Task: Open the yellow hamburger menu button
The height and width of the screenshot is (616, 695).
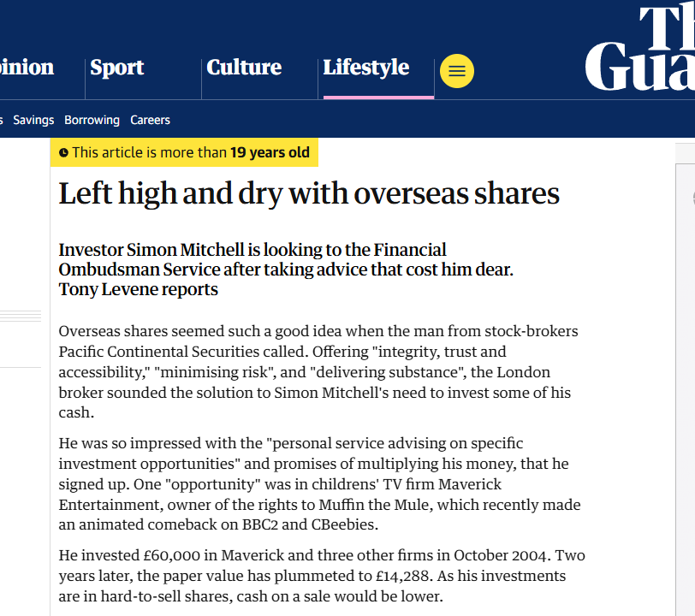Action: (457, 71)
